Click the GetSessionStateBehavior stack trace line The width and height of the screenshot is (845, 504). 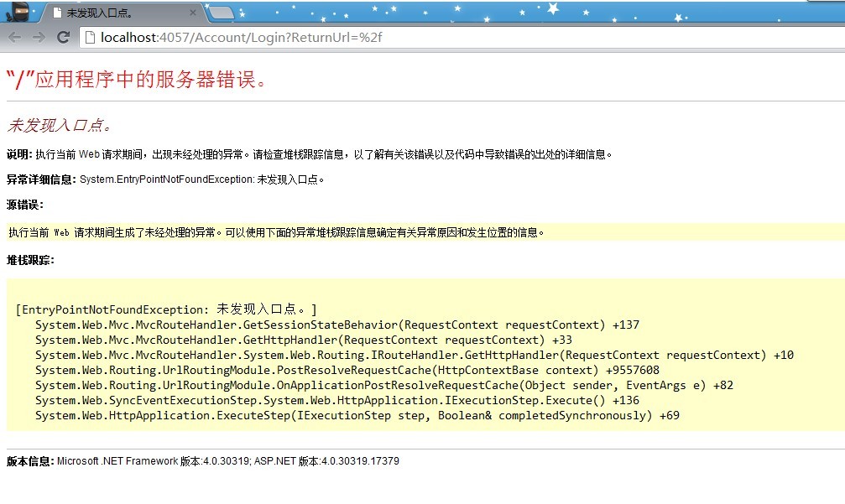(x=336, y=325)
